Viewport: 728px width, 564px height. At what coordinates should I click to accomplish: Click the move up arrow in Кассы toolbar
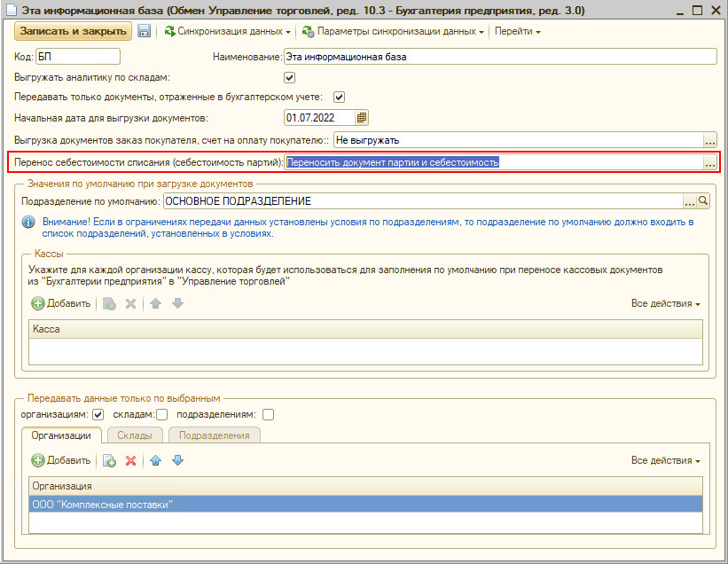tap(155, 303)
